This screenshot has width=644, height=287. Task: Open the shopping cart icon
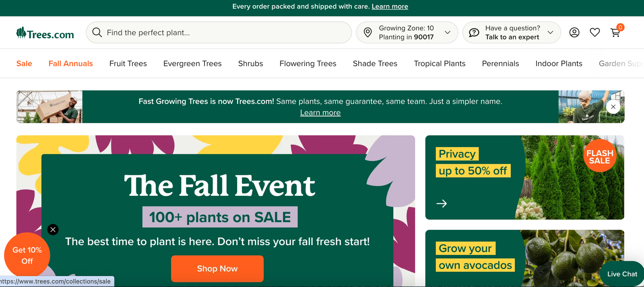tap(616, 32)
